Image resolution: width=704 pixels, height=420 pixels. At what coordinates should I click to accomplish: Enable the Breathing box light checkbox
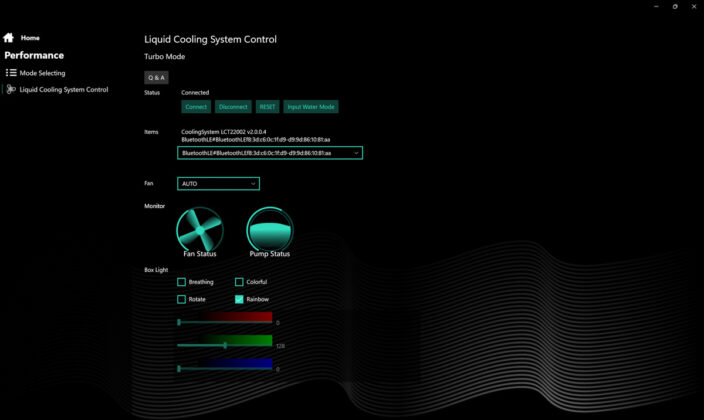click(x=181, y=282)
